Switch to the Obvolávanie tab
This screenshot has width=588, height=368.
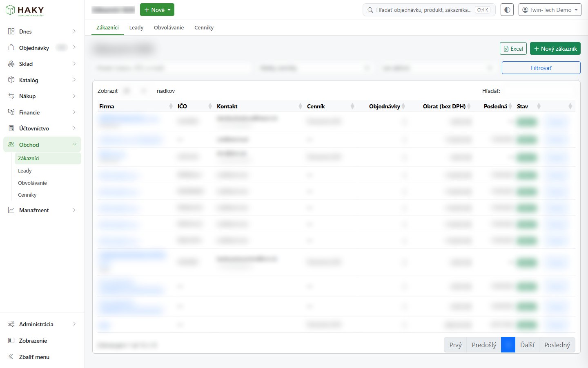click(169, 27)
